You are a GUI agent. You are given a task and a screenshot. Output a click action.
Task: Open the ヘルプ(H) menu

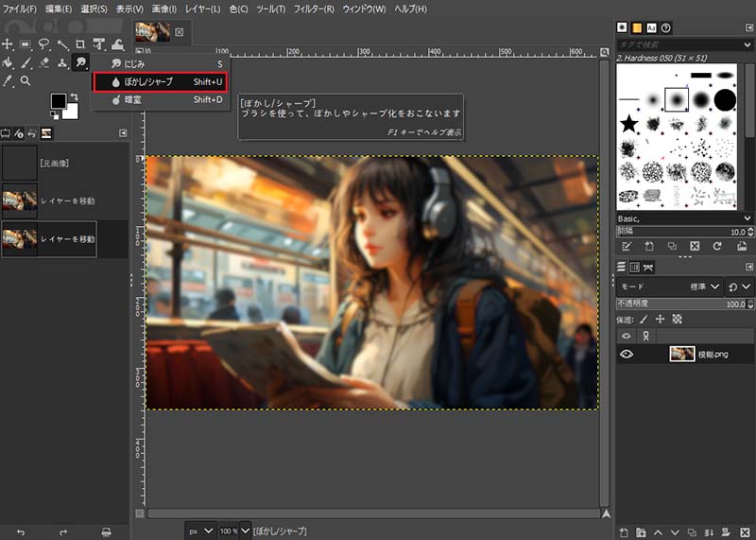coord(410,9)
